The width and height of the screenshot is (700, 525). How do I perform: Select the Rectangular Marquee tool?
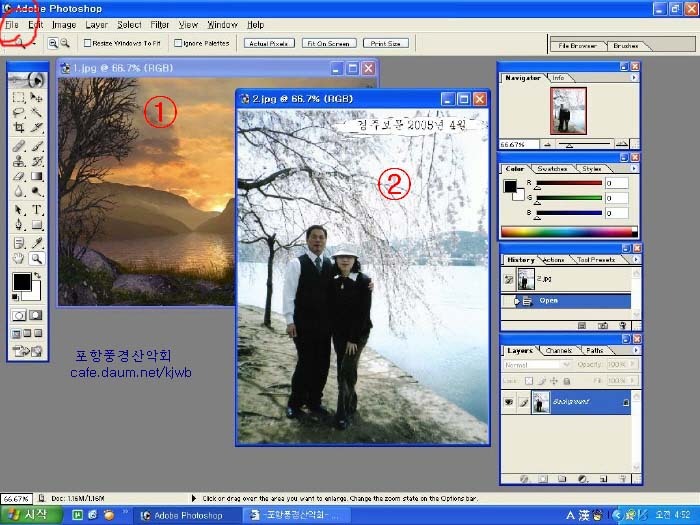(19, 97)
